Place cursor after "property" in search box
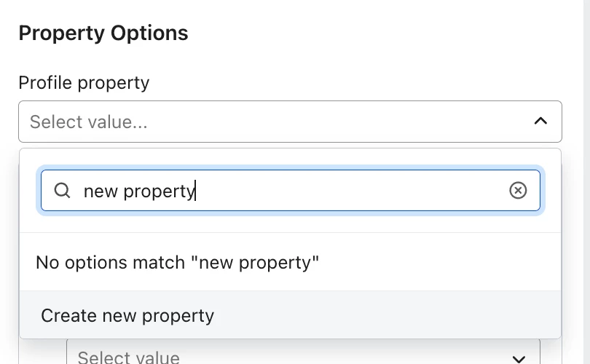Screen dimensions: 590x364 [196, 191]
